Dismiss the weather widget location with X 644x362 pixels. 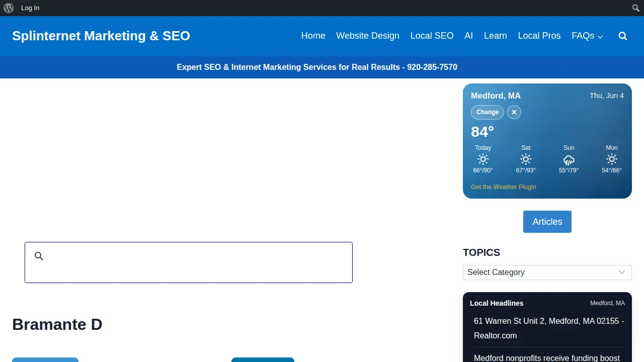(514, 112)
